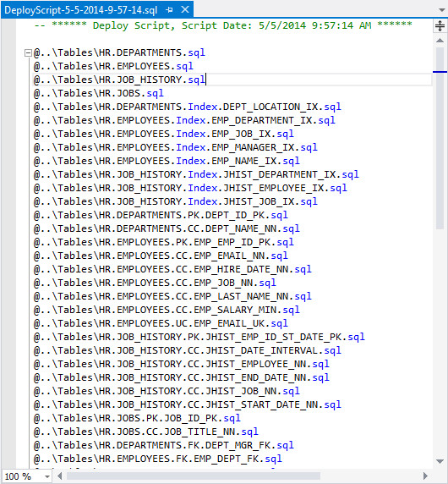
Task: Click the EMP_JOB_IX.sql line
Action: [164, 135]
